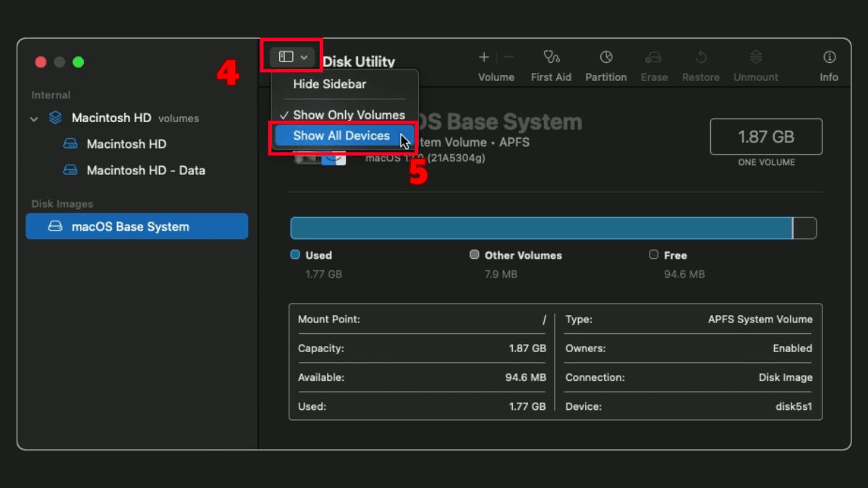Screen dimensions: 868x488
Task: Click 'APFS System Volume' type value
Action: (x=760, y=319)
